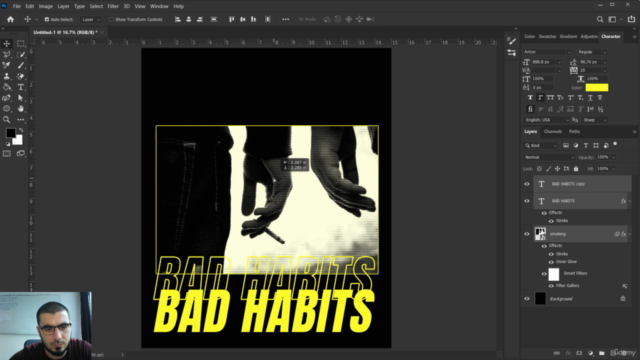
Task: Align left edges in options bar
Action: tap(178, 19)
